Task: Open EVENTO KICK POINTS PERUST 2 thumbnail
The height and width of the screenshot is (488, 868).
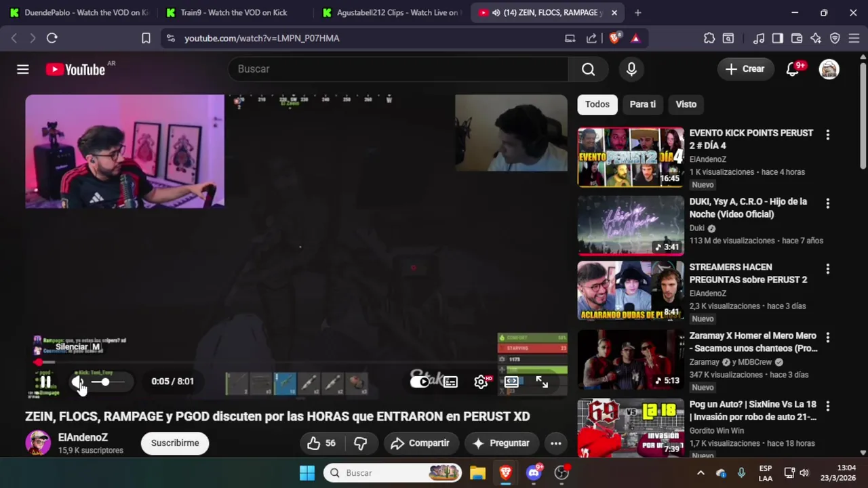Action: (x=631, y=157)
